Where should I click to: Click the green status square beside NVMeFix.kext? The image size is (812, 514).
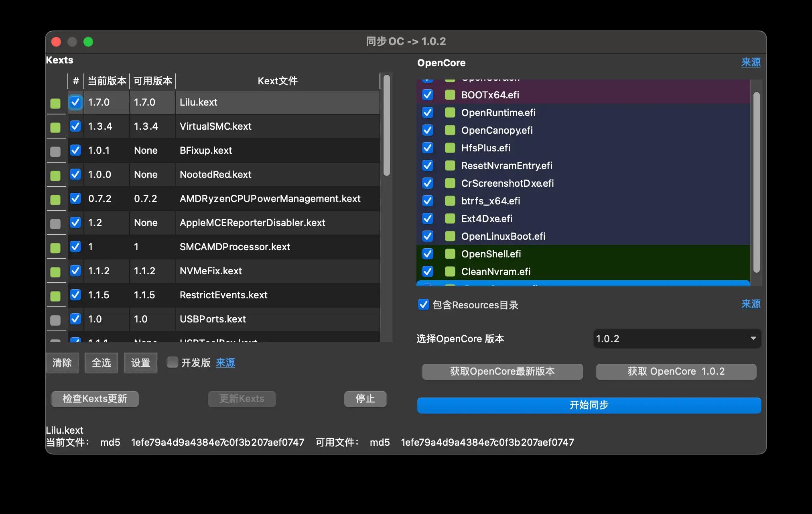pyautogui.click(x=55, y=272)
